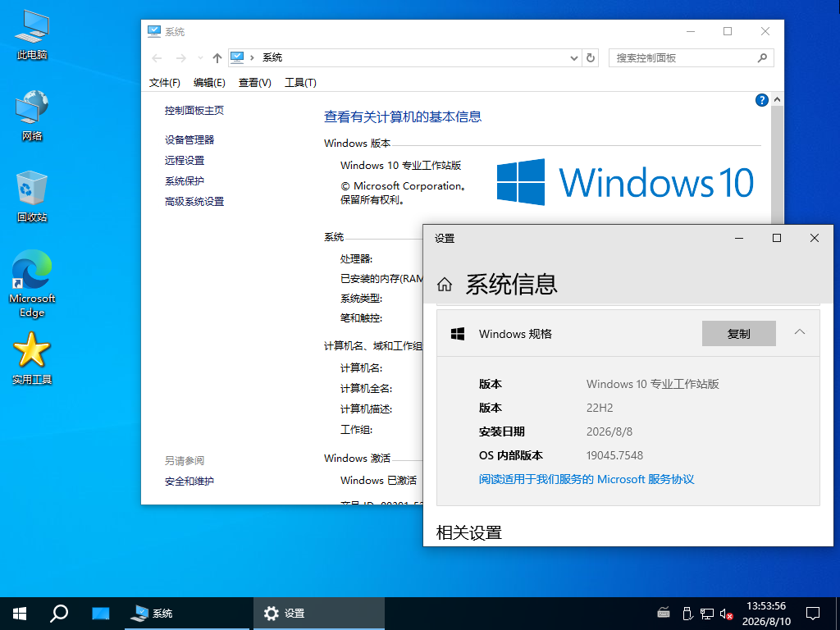840x630 pixels.
Task: Click the computer icon in the address bar
Action: 237,58
